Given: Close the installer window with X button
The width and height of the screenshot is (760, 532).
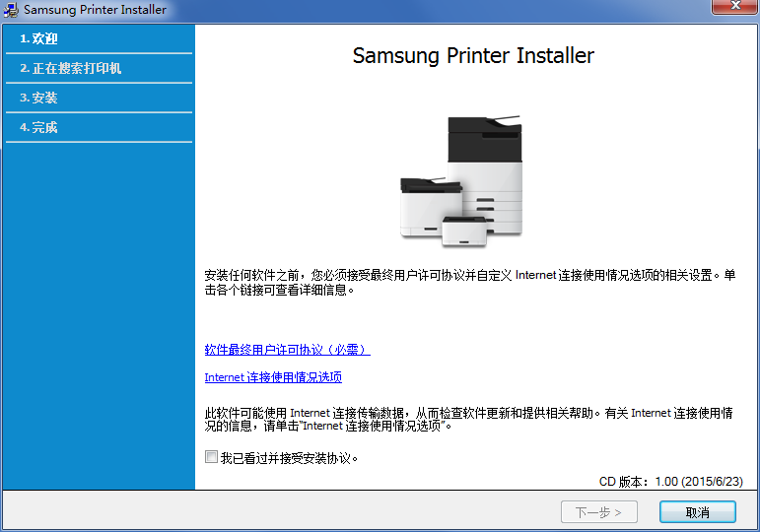Looking at the screenshot, I should [735, 6].
